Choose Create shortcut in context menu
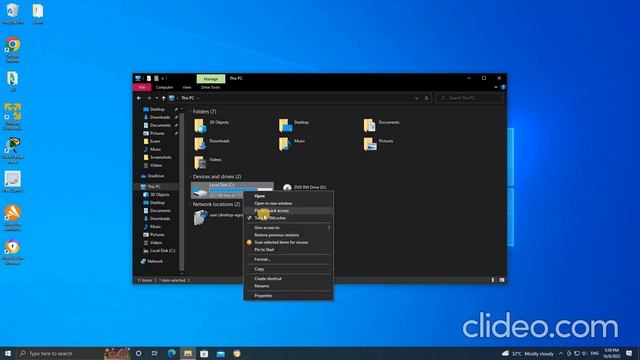Image resolution: width=640 pixels, height=360 pixels. tap(289, 278)
